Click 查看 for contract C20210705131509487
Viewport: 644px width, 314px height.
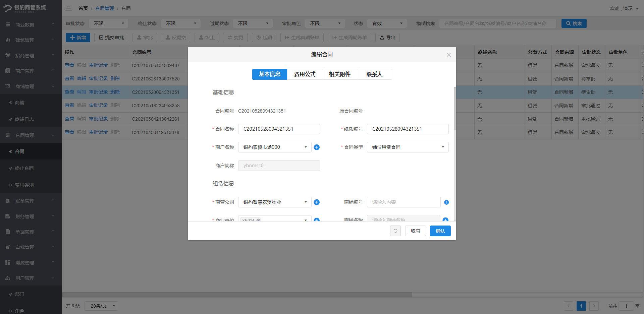[69, 65]
